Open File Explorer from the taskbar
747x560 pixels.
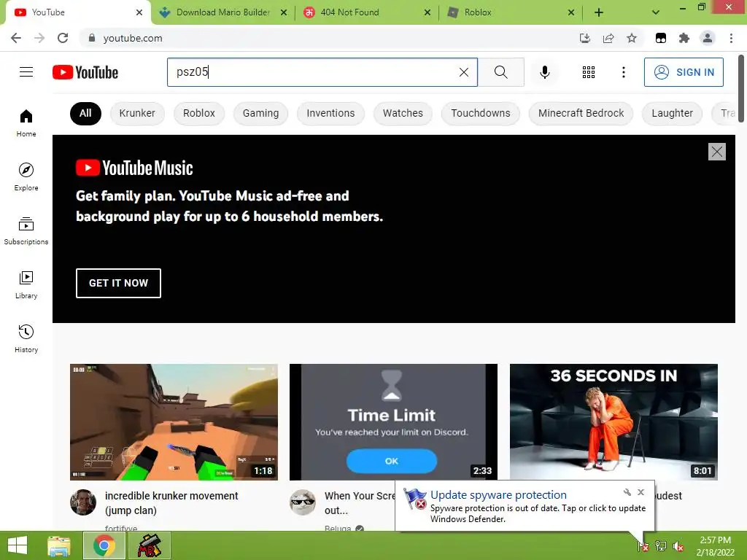[x=59, y=545]
